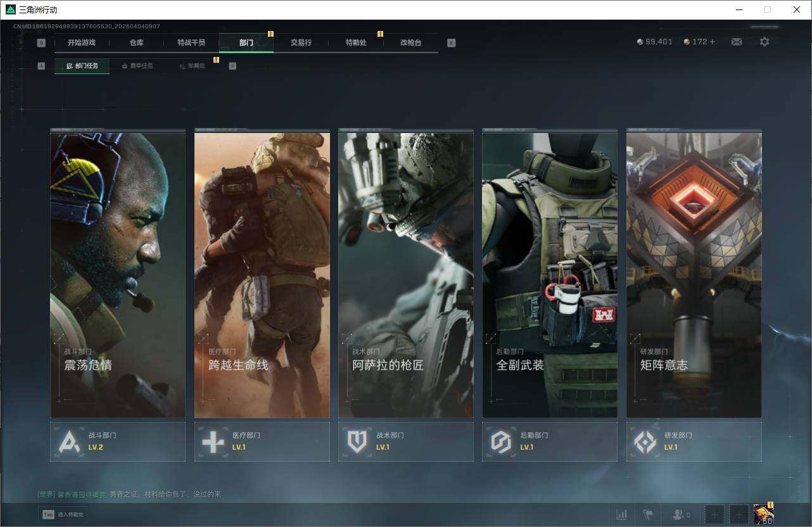Switch to the 仓库 tab

(136, 42)
